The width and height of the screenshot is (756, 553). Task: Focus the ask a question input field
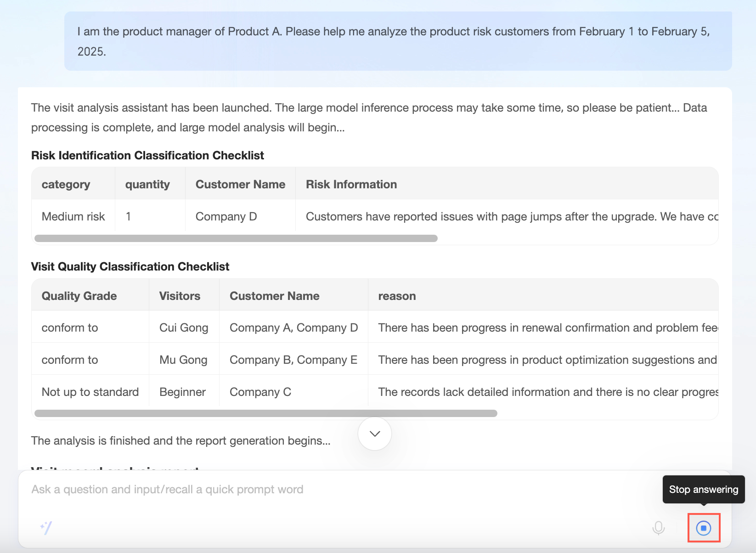coord(322,490)
